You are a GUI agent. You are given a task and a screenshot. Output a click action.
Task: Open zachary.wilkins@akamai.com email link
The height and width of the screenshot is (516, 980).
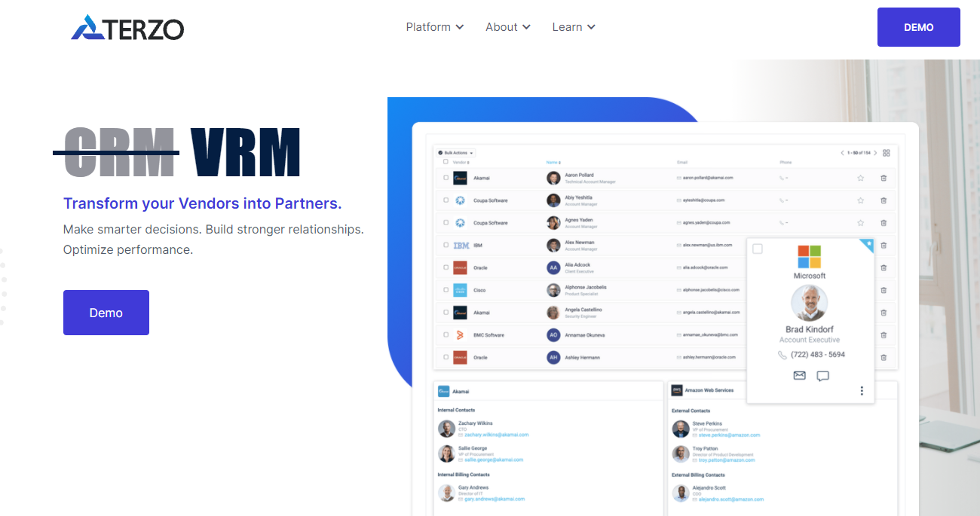pos(496,435)
